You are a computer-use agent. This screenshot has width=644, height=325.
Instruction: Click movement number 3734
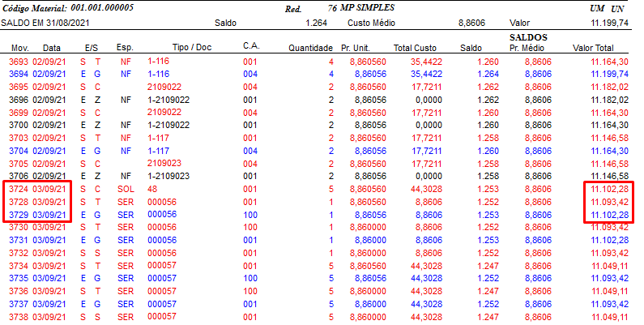click(19, 266)
